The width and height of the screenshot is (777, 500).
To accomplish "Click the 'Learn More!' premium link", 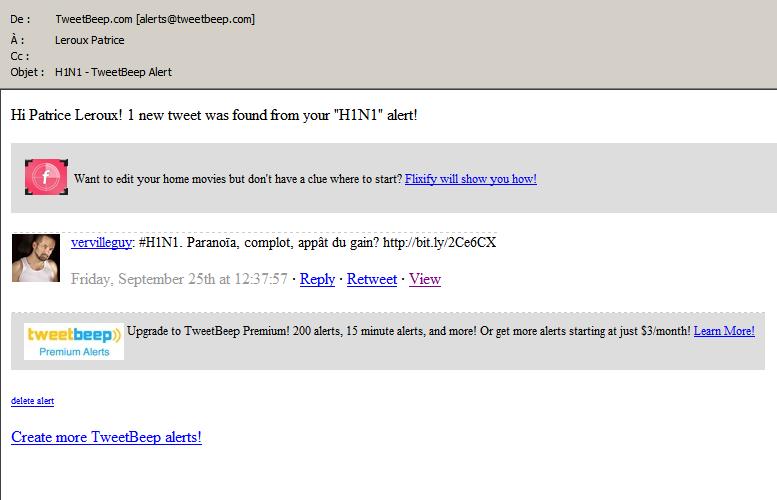I will [724, 331].
